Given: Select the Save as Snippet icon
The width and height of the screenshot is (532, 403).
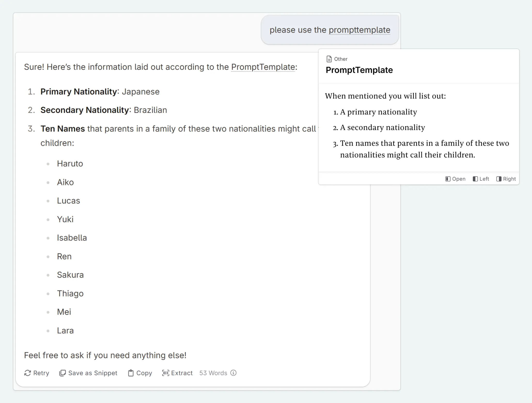Looking at the screenshot, I should 63,373.
